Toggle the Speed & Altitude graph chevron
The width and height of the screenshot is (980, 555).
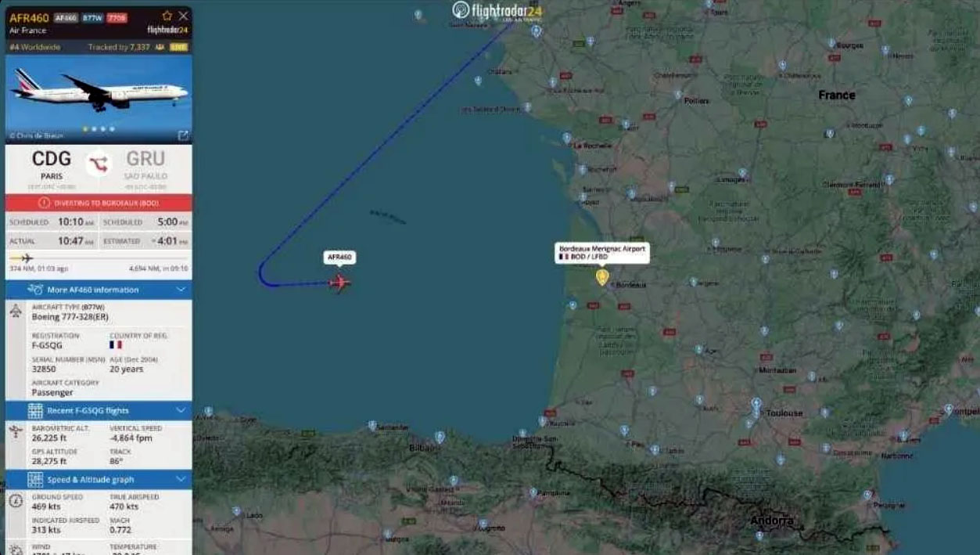point(181,479)
